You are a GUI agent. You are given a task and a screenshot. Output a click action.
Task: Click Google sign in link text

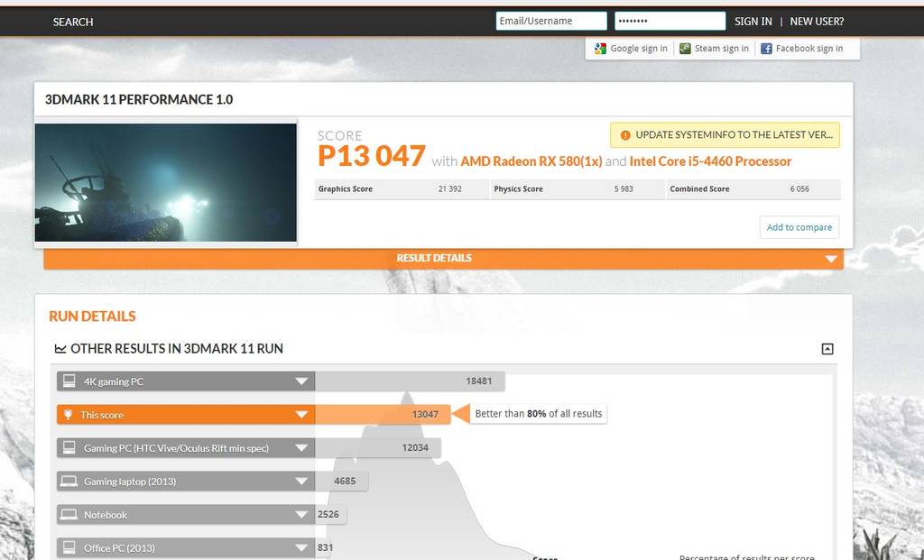coord(639,49)
